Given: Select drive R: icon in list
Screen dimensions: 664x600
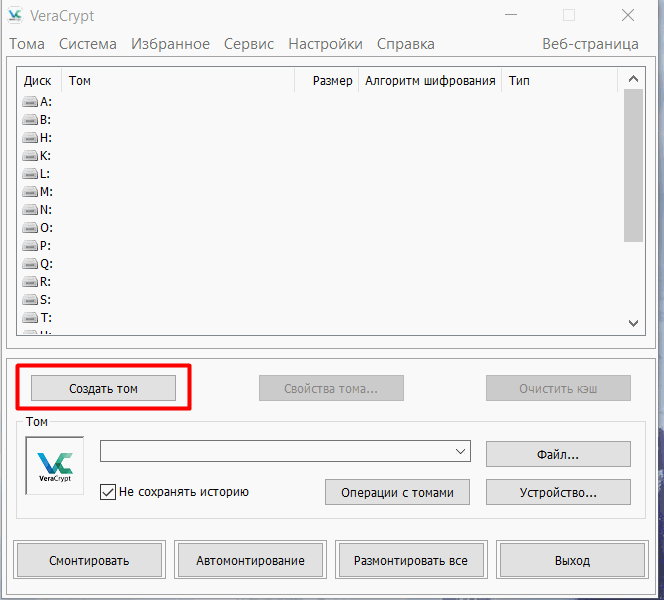Looking at the screenshot, I should [30, 282].
